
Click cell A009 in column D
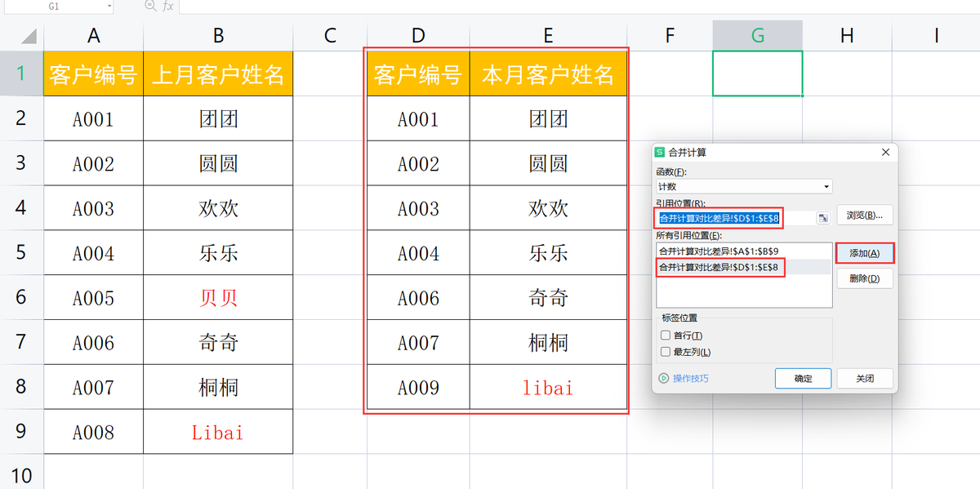(418, 387)
